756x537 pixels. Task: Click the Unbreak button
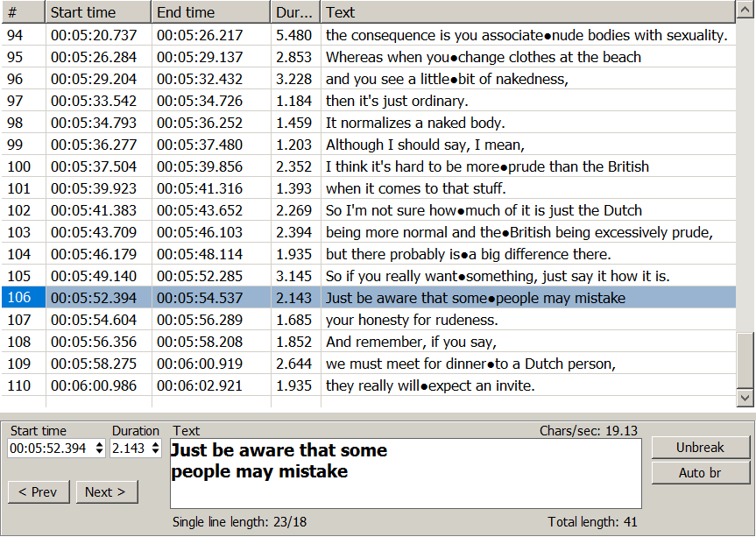click(700, 447)
